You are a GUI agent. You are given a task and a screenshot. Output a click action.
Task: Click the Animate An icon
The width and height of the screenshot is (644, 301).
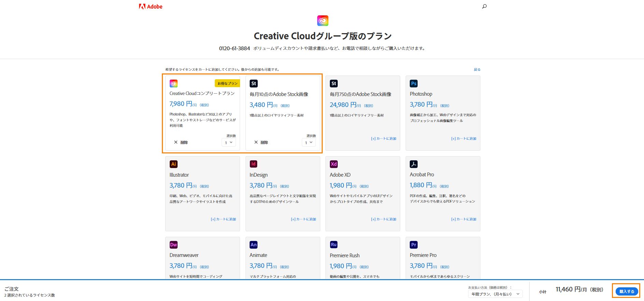pos(254,245)
